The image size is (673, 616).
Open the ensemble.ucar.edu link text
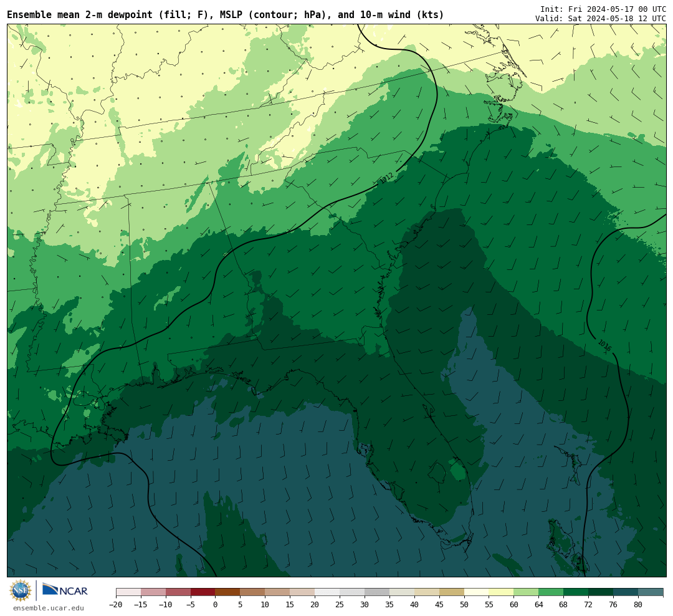(x=49, y=608)
